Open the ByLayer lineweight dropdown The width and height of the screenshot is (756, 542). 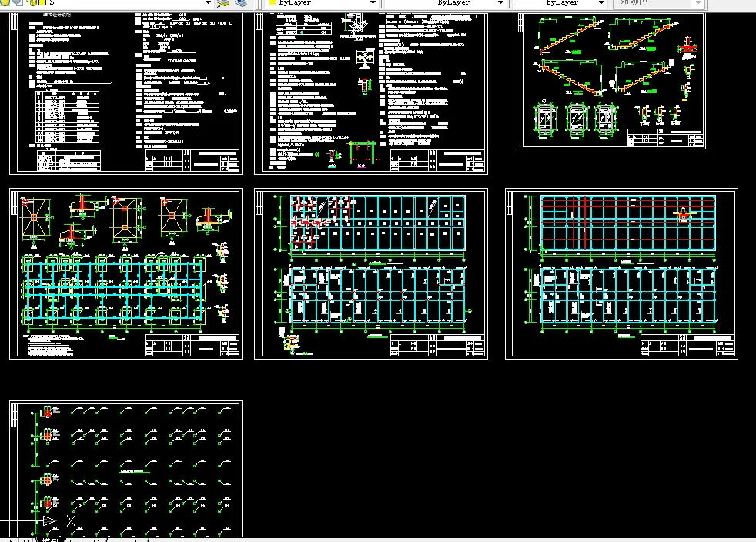(600, 3)
